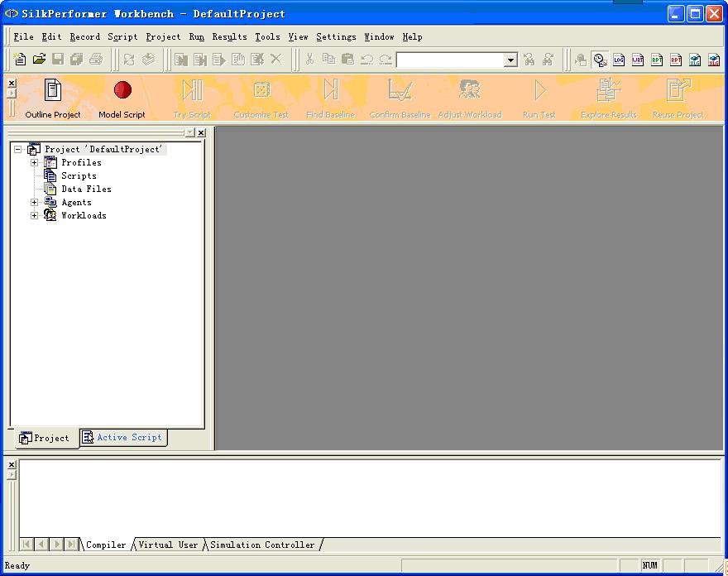The height and width of the screenshot is (576, 728).
Task: Select the Scripts tree item
Action: click(x=79, y=175)
